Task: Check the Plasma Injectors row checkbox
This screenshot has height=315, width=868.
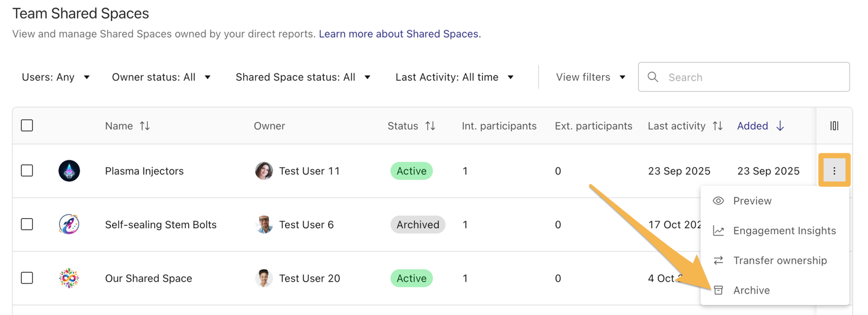Action: tap(27, 171)
